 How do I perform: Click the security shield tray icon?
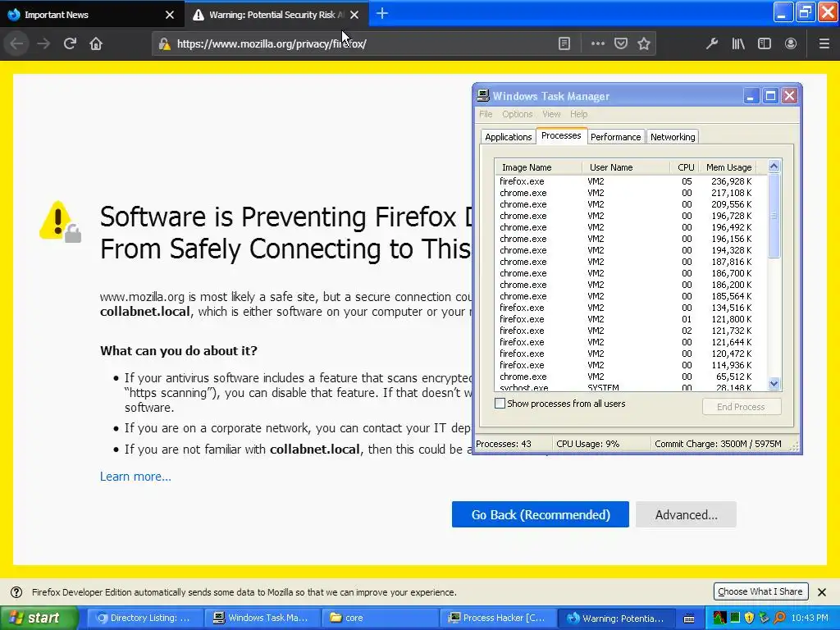coord(749,618)
